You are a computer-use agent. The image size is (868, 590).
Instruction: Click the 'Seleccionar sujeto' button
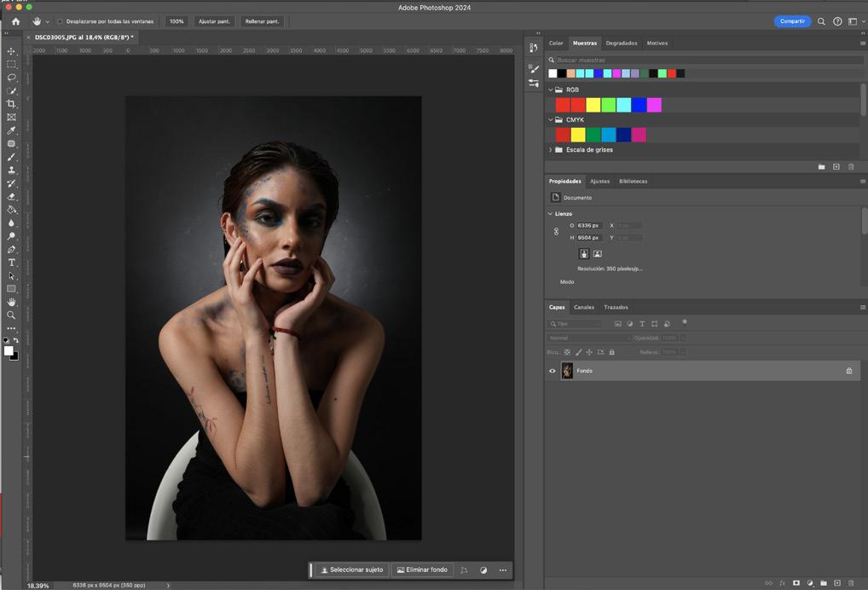pos(351,570)
